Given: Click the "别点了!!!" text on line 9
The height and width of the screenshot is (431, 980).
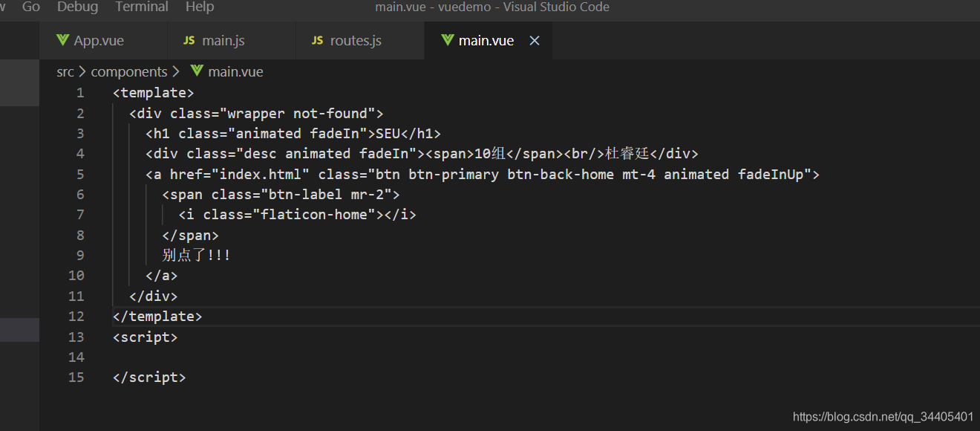Looking at the screenshot, I should coord(196,256).
